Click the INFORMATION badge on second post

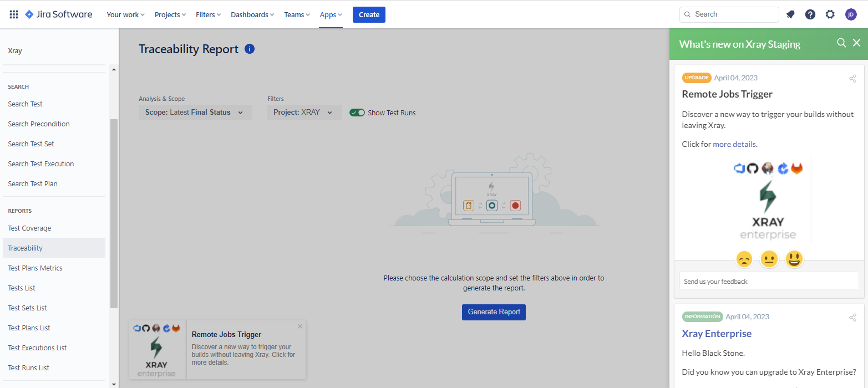(x=702, y=316)
